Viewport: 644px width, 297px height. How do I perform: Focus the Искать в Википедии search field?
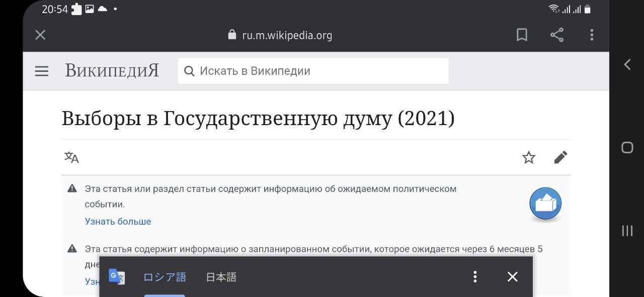click(x=313, y=71)
